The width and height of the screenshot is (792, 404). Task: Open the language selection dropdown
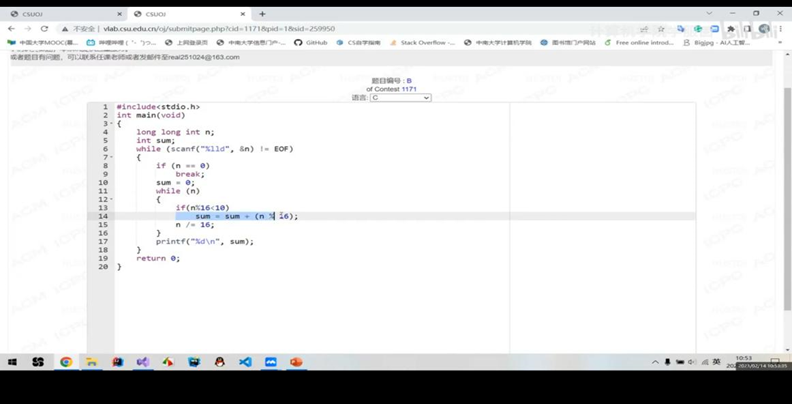point(400,98)
